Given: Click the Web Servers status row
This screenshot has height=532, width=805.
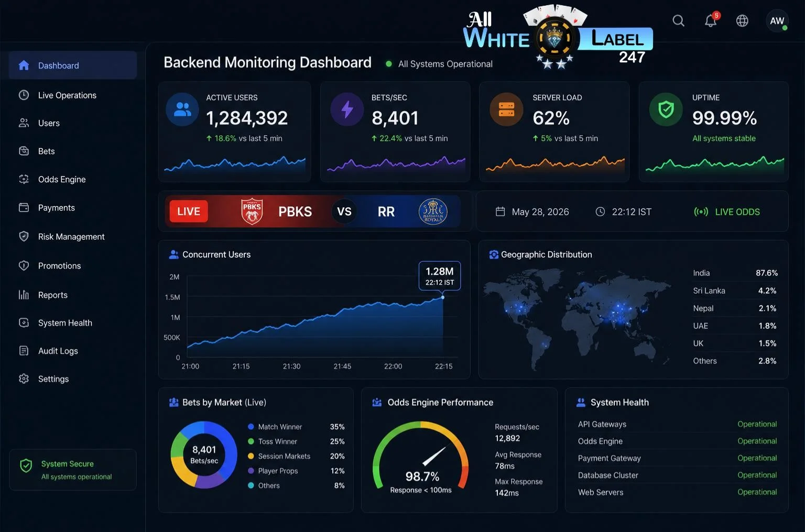Looking at the screenshot, I should point(677,492).
